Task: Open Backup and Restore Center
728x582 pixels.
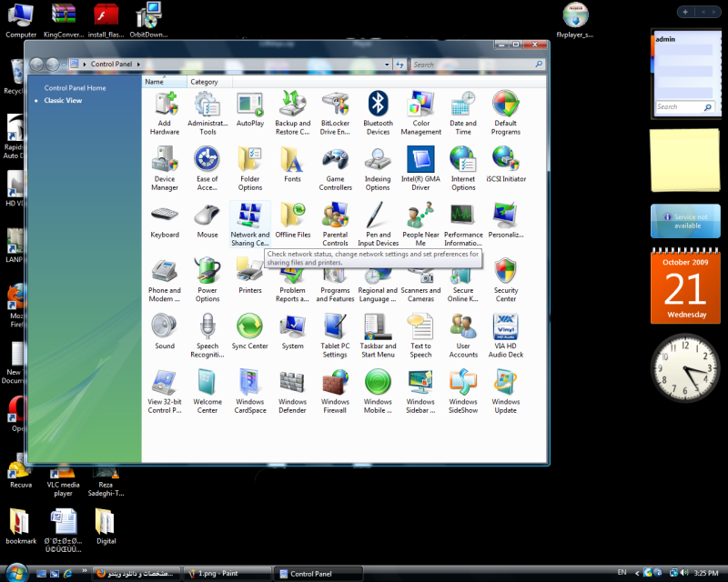Action: (292, 113)
